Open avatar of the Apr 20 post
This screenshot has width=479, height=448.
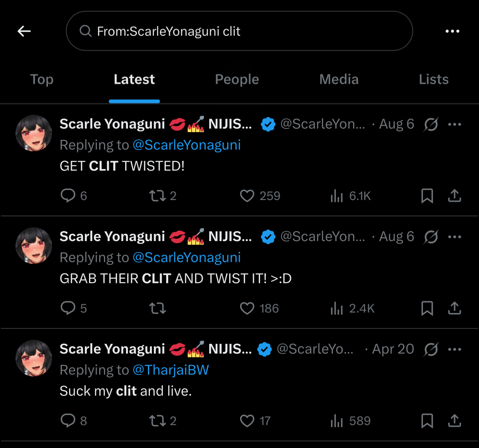pos(34,358)
